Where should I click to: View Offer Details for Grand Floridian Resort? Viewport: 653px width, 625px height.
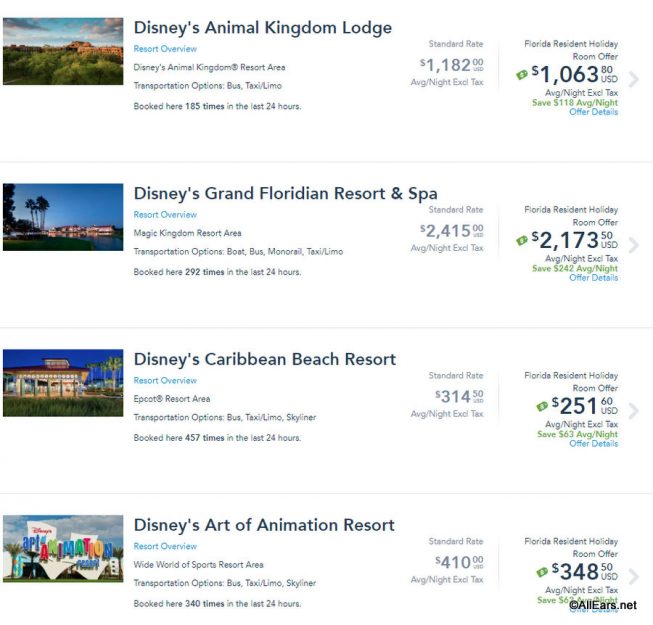click(593, 278)
